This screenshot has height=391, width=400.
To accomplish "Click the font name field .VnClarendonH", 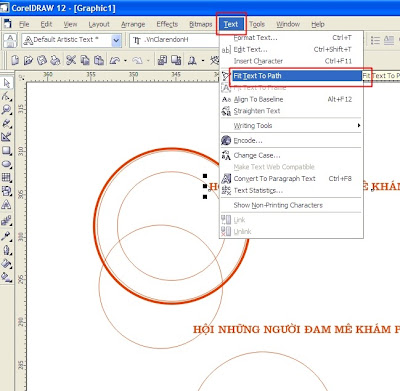I will click(x=173, y=40).
